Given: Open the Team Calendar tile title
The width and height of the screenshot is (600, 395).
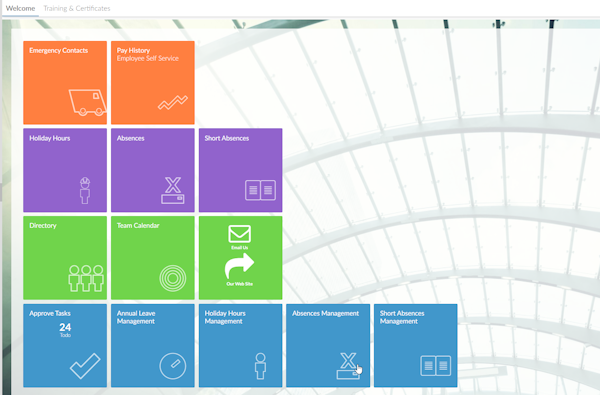Looking at the screenshot, I should pyautogui.click(x=138, y=225).
